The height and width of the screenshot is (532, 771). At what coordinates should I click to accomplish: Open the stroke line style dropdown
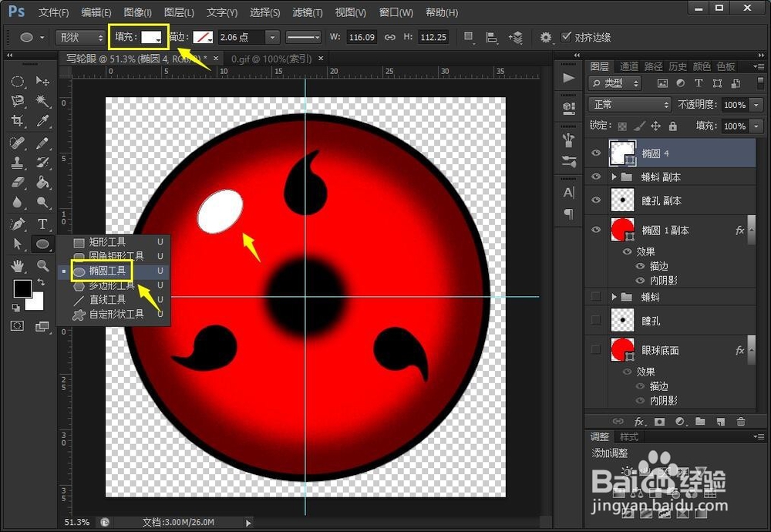(303, 37)
